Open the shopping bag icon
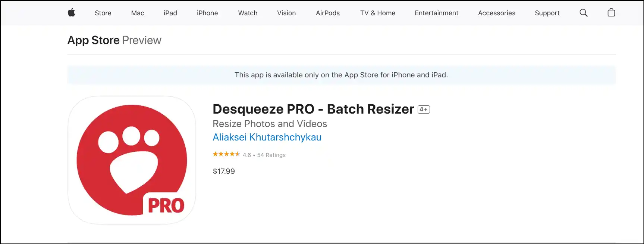Image resolution: width=644 pixels, height=244 pixels. click(611, 13)
